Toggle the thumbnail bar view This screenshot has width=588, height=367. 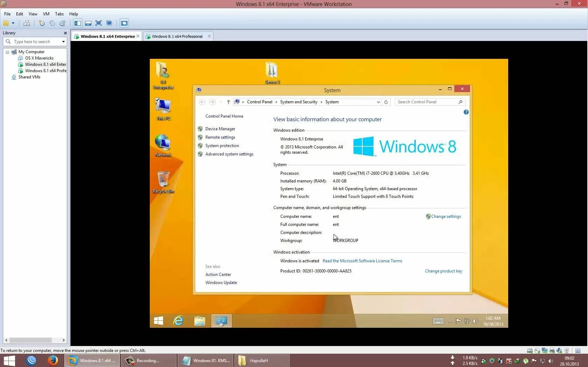coord(88,23)
